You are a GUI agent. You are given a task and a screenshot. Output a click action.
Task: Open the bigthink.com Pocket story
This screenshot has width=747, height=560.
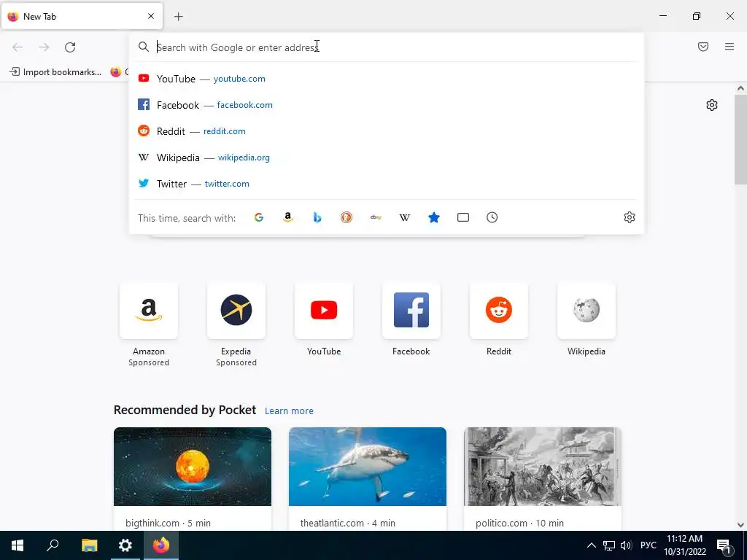pyautogui.click(x=193, y=478)
